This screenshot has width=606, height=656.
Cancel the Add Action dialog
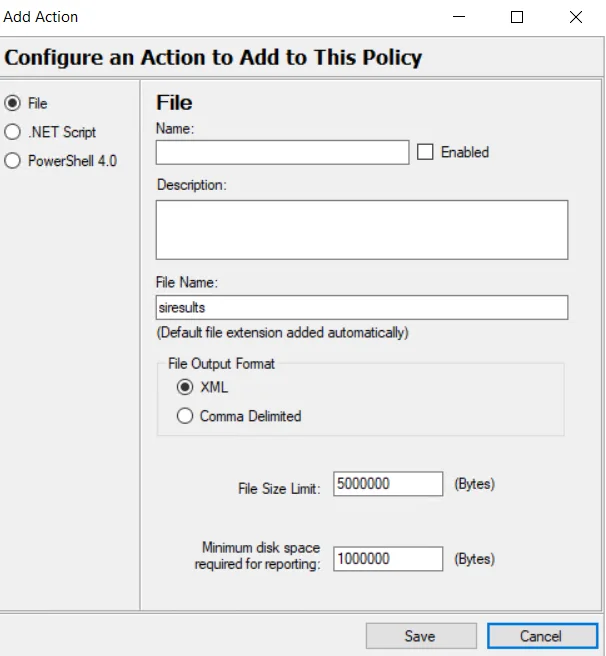click(542, 636)
